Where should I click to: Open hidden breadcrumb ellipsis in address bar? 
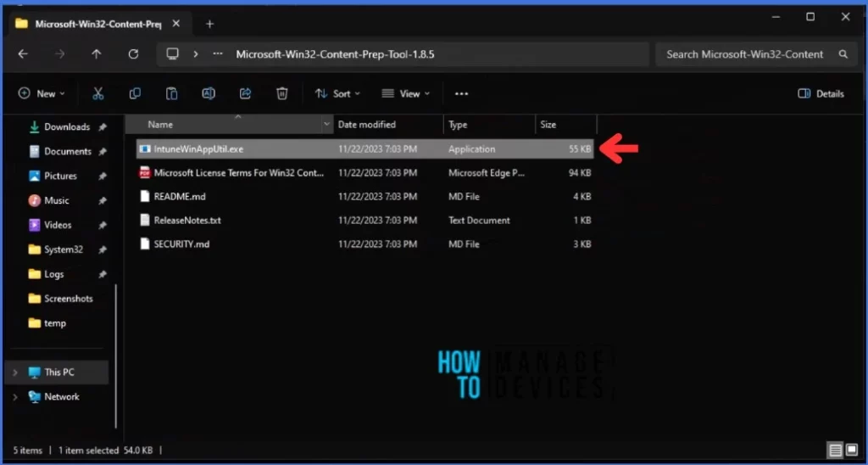(x=218, y=54)
